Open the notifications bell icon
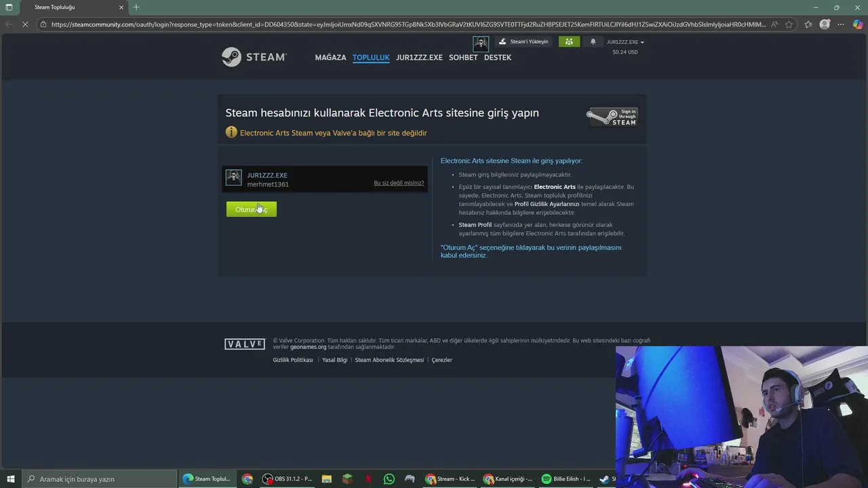The image size is (868, 488). pyautogui.click(x=593, y=41)
